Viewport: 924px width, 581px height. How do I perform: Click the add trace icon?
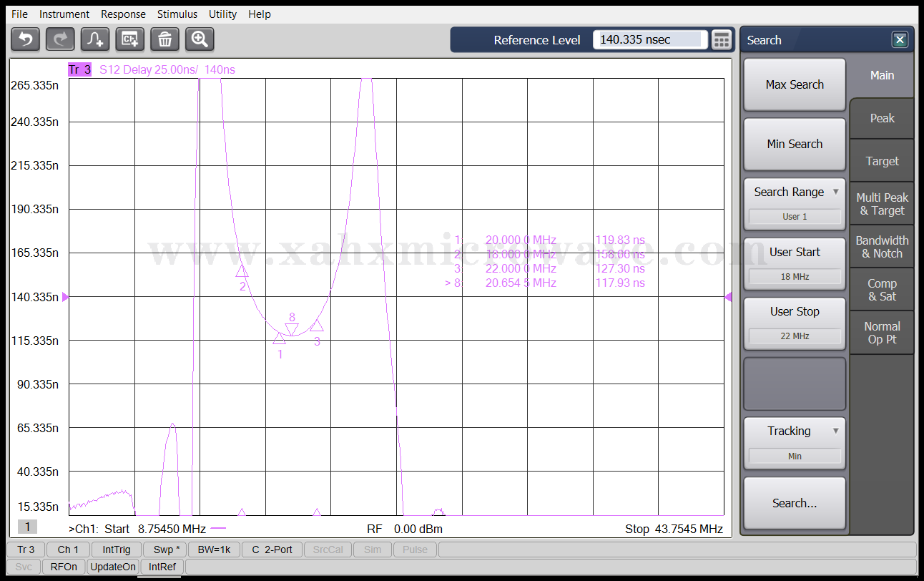95,39
